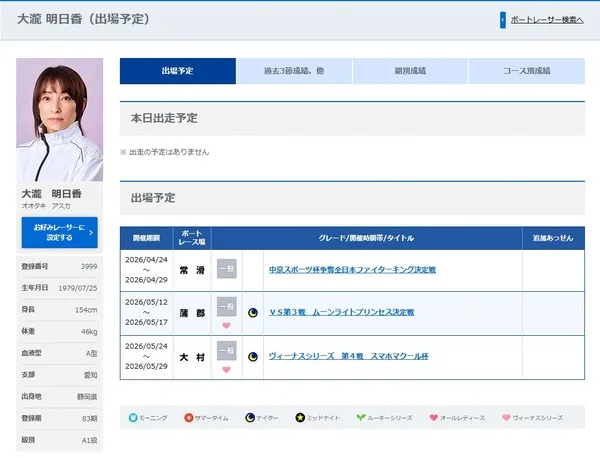Click the 蒲郡 venue cell
Screen dimensions: 600x458
pyautogui.click(x=192, y=313)
